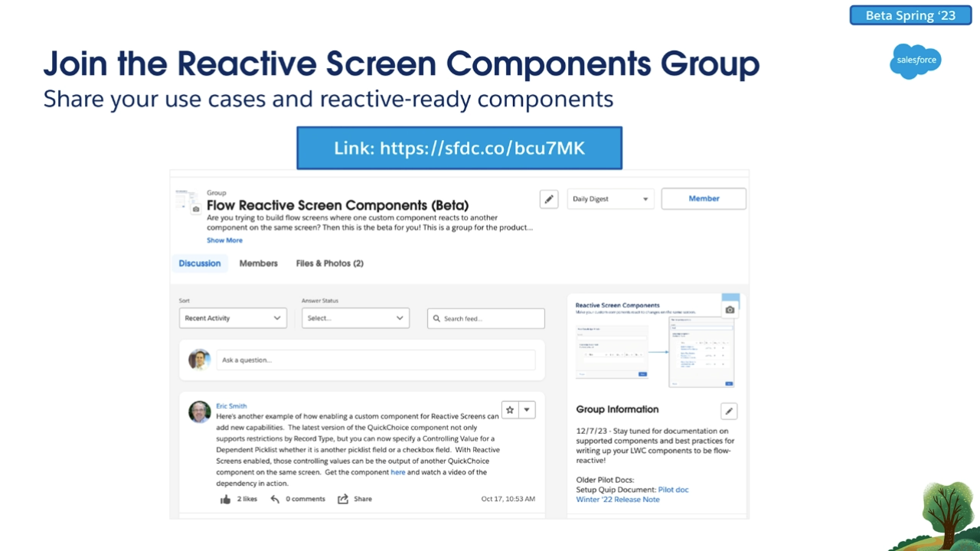
Task: Click Eric Smith's avatar on post
Action: [x=200, y=412]
